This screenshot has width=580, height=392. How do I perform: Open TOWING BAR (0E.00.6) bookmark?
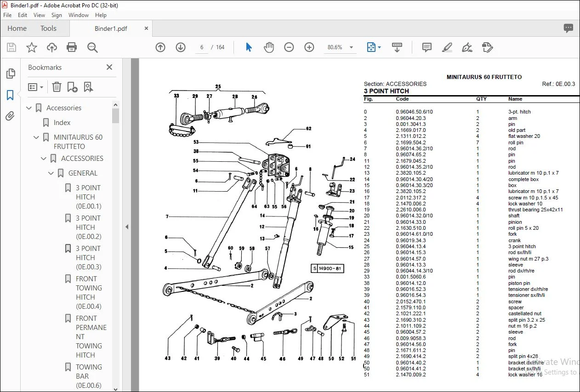point(89,376)
